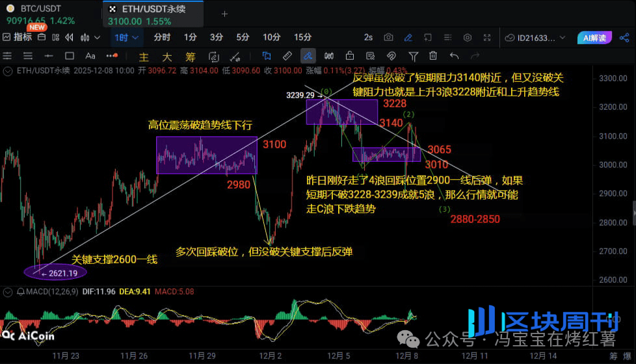
Task: Open the multi-chart layout grid icon
Action: coord(55,37)
